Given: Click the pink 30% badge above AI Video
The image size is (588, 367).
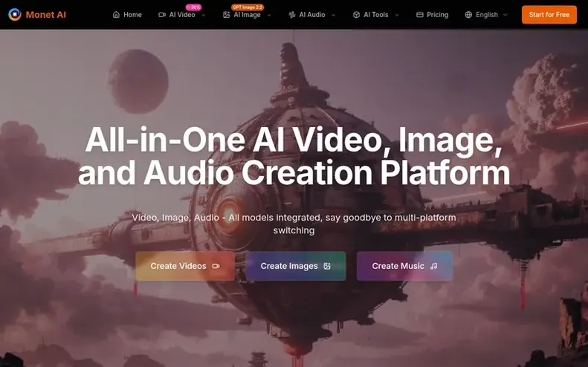Looking at the screenshot, I should (193, 7).
